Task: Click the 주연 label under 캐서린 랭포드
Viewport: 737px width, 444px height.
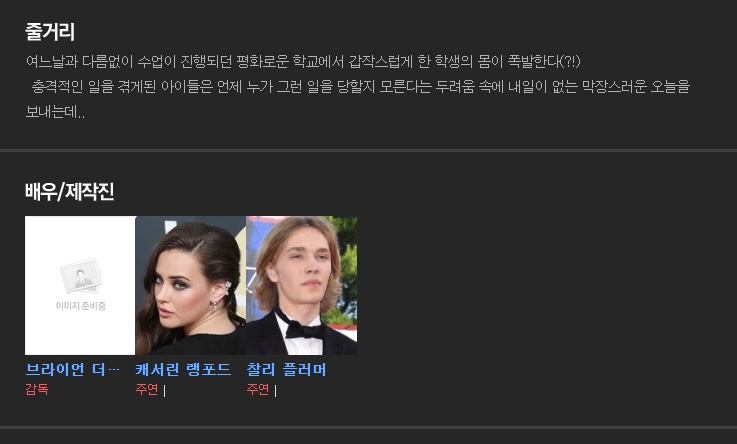Action: coord(147,389)
